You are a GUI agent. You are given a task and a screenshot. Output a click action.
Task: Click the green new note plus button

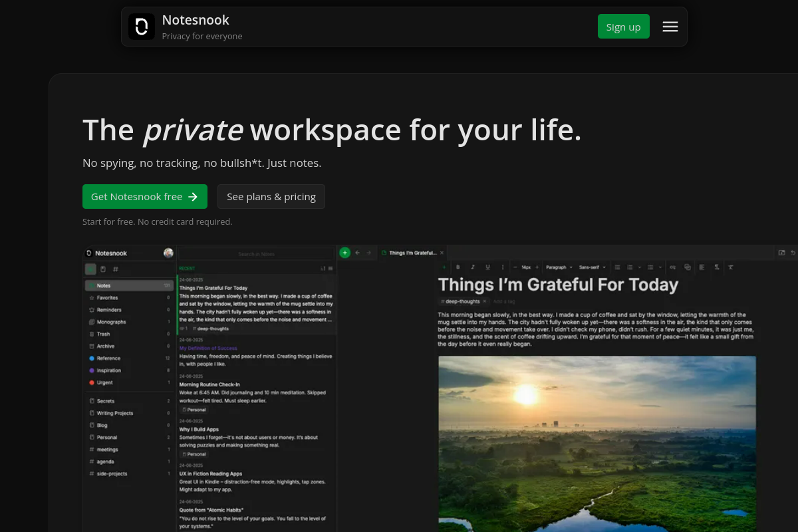point(344,253)
